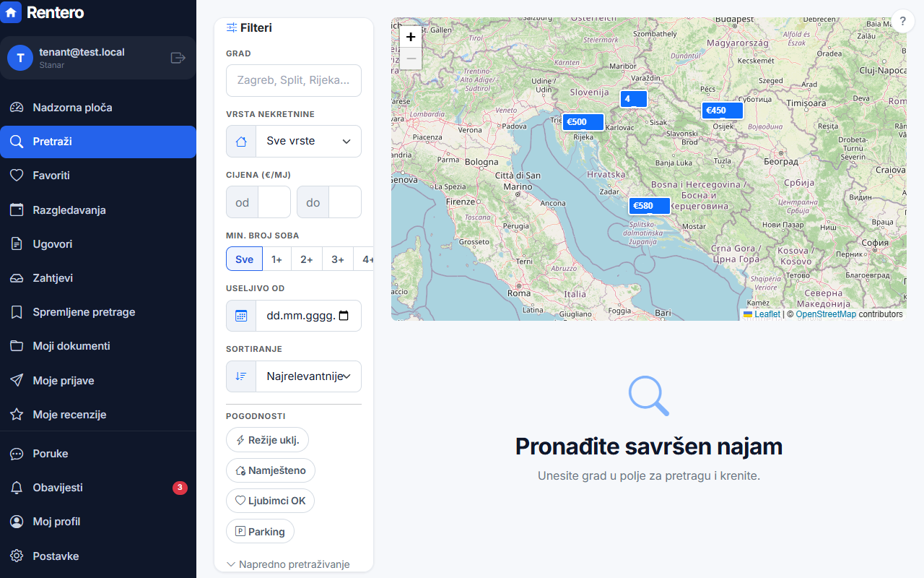Expand Napredno pretraživanje section
The width and height of the screenshot is (924, 578).
288,564
